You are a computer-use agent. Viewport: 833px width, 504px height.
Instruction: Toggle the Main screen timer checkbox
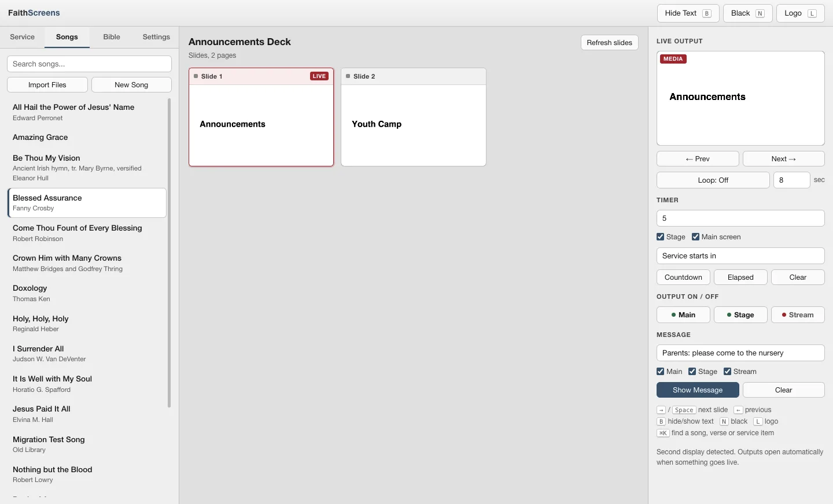695,237
